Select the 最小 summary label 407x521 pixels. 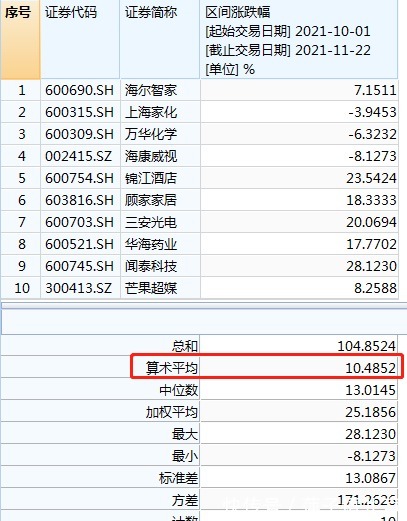(x=185, y=456)
